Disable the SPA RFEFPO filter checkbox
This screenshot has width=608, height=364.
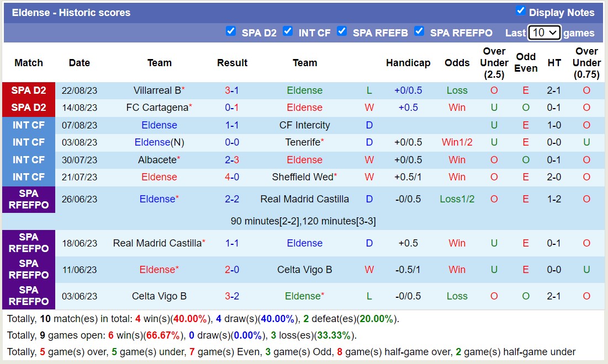(x=419, y=31)
